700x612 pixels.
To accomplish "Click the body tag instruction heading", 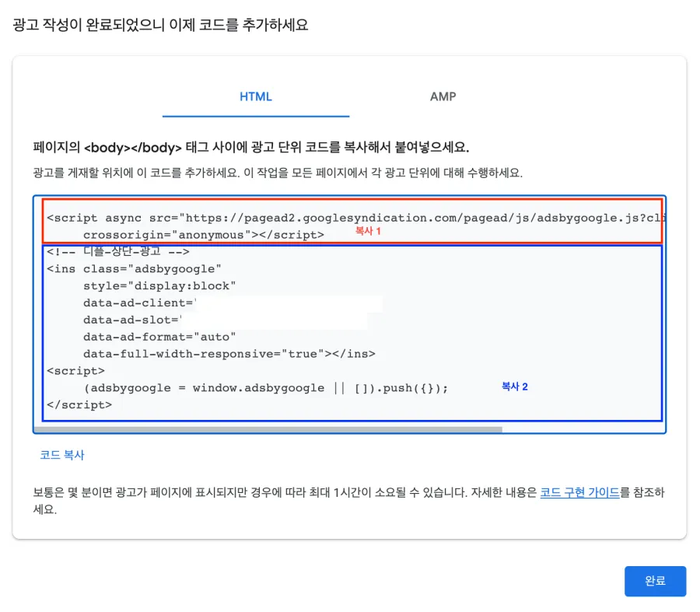I will pyautogui.click(x=251, y=147).
